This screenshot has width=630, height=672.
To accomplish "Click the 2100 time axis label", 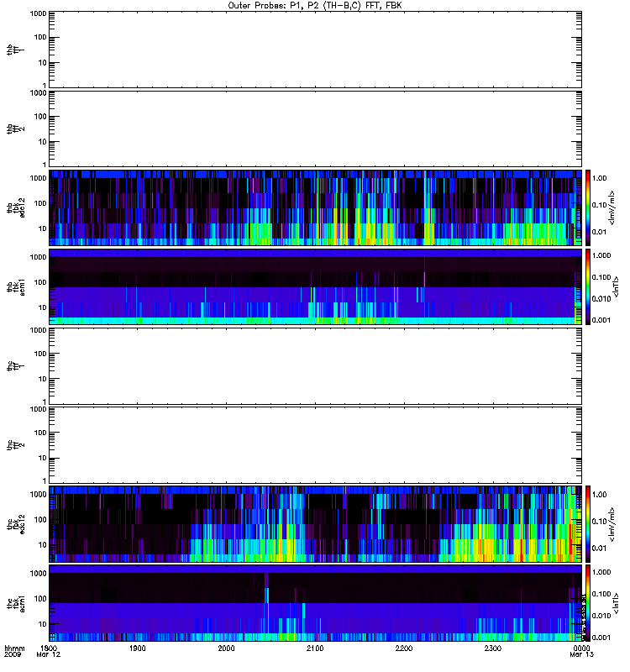I will pyautogui.click(x=315, y=648).
